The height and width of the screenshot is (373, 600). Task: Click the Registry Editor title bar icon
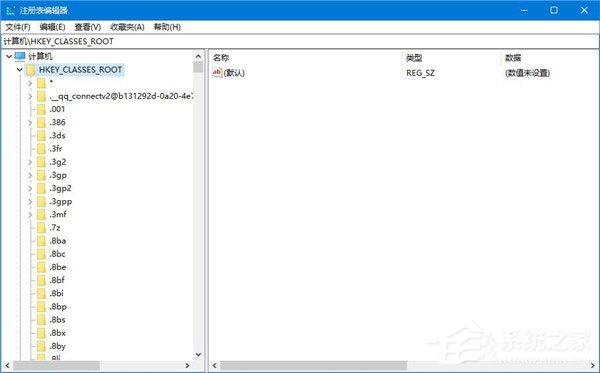point(10,10)
